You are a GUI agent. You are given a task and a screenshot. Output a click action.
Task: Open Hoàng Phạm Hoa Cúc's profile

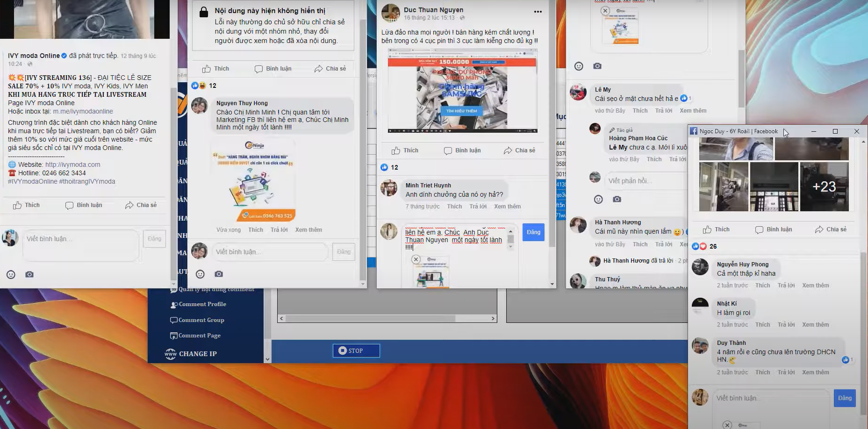click(638, 138)
